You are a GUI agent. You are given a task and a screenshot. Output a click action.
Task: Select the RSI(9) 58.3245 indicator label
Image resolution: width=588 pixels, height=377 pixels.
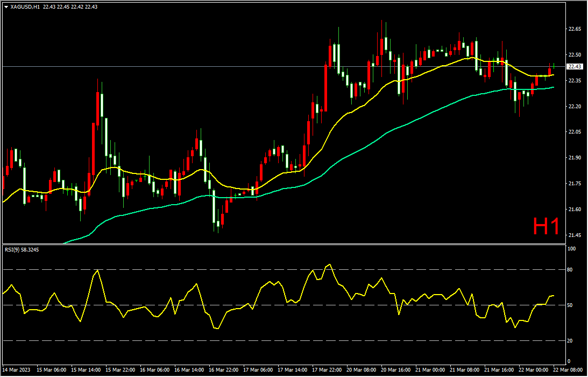(22, 250)
